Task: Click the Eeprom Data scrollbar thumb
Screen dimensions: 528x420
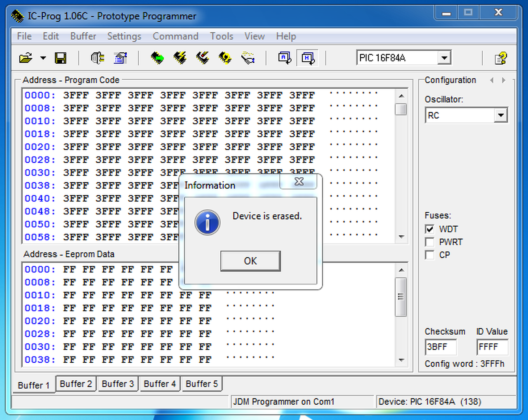Action: pos(401,297)
